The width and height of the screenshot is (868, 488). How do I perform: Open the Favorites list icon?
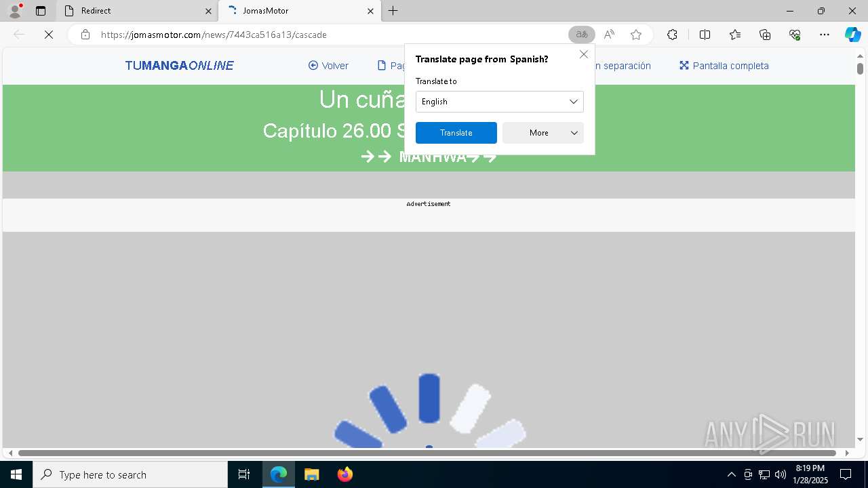pyautogui.click(x=735, y=35)
